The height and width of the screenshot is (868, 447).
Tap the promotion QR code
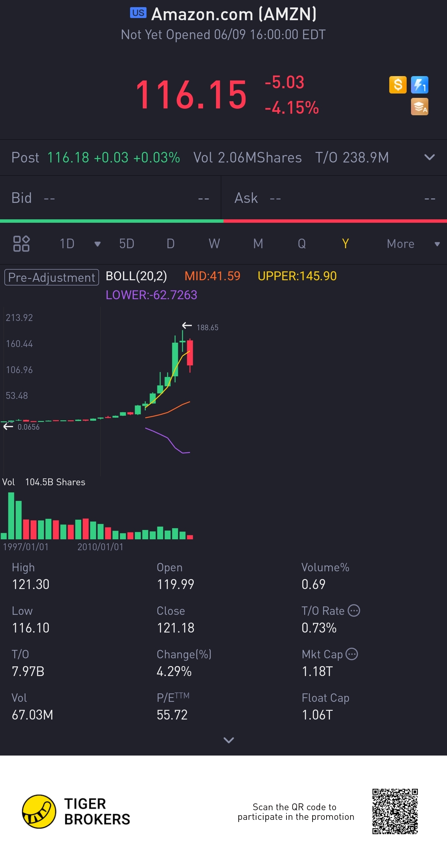click(395, 811)
